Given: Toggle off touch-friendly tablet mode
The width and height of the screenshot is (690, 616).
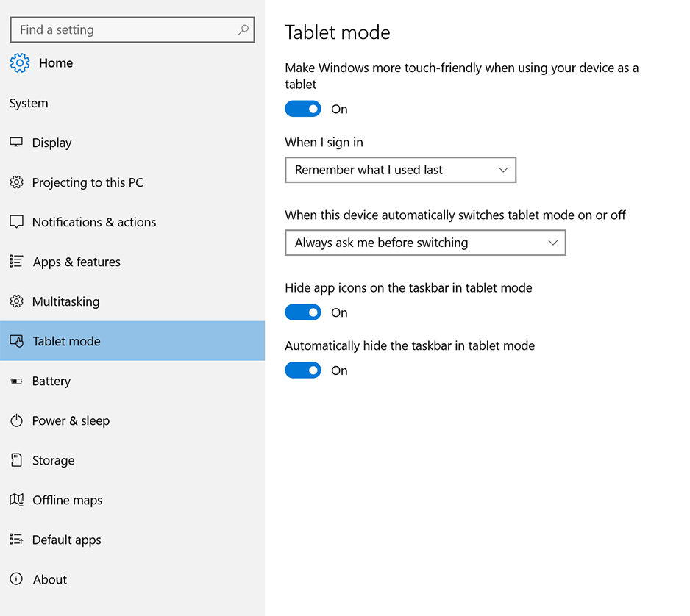Looking at the screenshot, I should pyautogui.click(x=303, y=108).
